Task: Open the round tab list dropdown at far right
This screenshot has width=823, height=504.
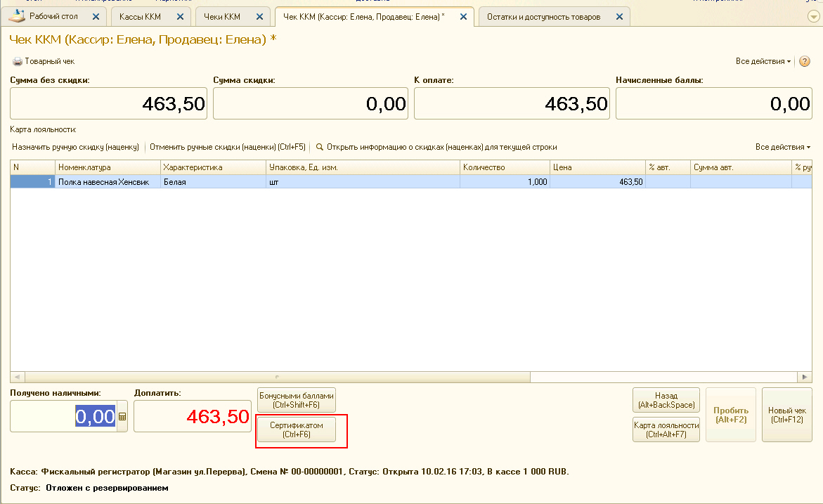Action: tap(813, 17)
